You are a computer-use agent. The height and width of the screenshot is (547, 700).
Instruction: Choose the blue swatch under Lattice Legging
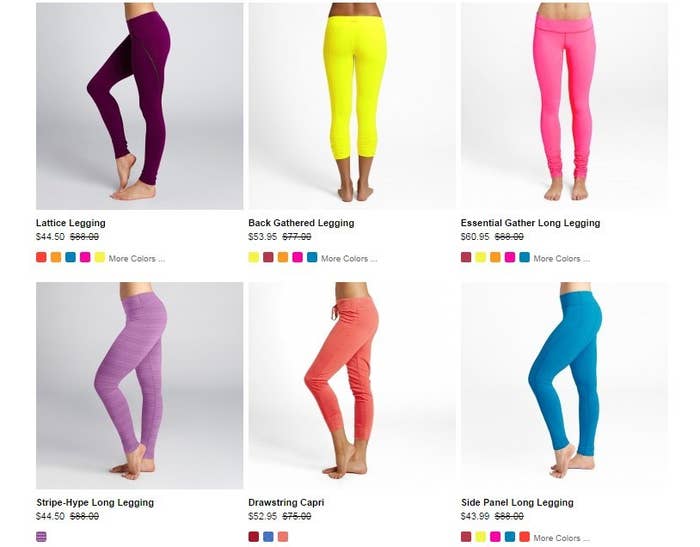[71, 257]
